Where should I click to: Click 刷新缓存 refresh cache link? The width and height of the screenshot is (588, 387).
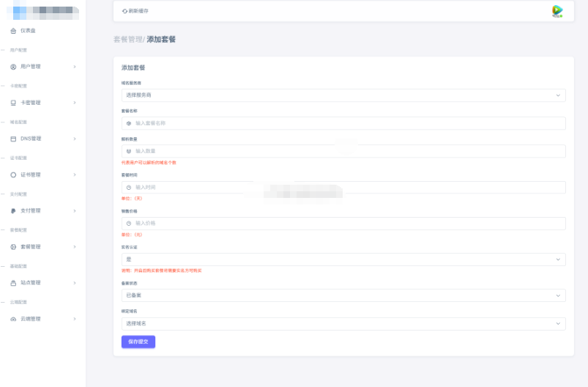tap(135, 11)
